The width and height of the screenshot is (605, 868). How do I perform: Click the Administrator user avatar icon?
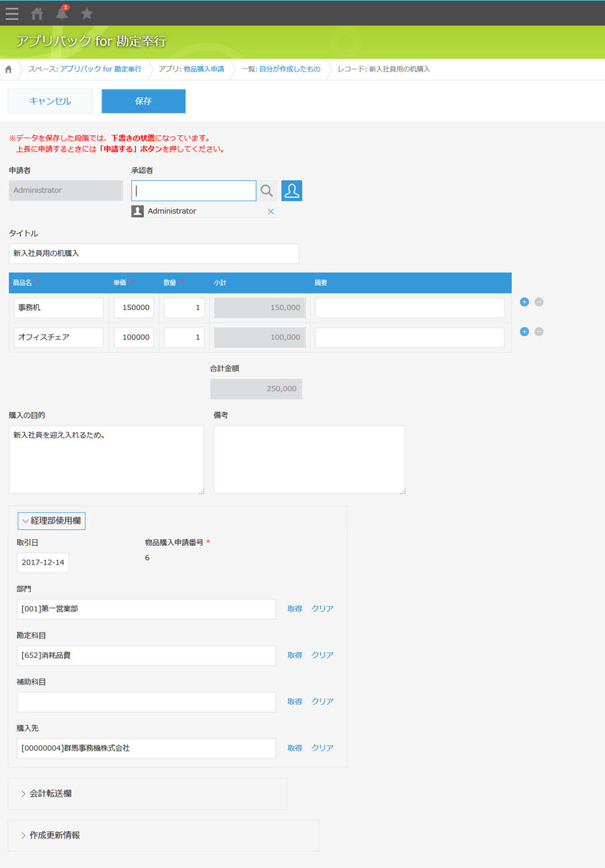point(137,211)
